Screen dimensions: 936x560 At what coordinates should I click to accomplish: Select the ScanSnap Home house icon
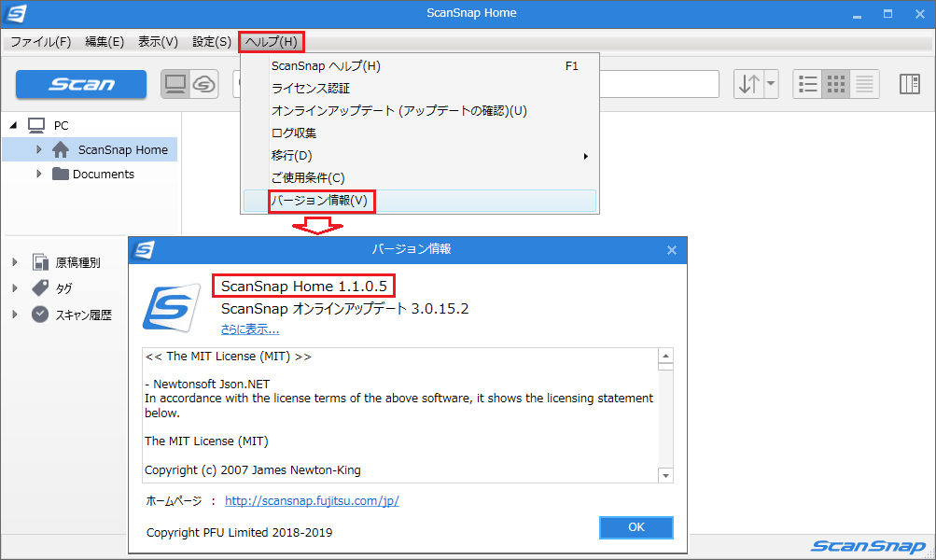[61, 150]
